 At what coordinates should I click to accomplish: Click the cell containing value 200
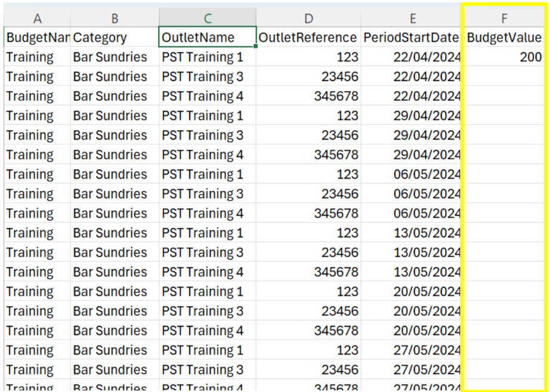[504, 57]
